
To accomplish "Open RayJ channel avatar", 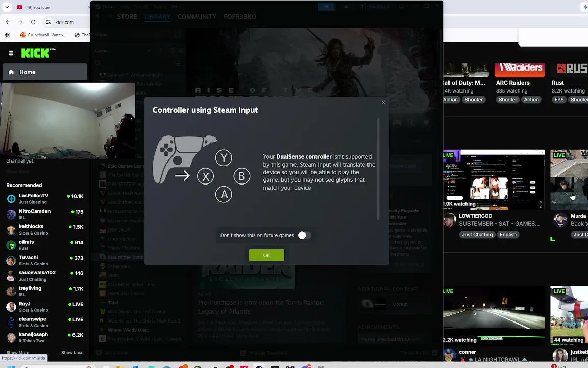I will 11,307.
